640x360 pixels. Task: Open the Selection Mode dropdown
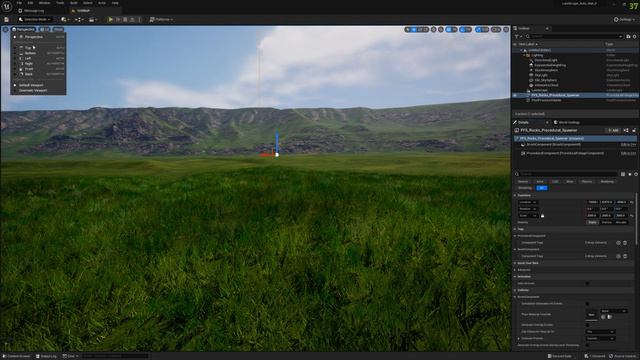pos(35,19)
